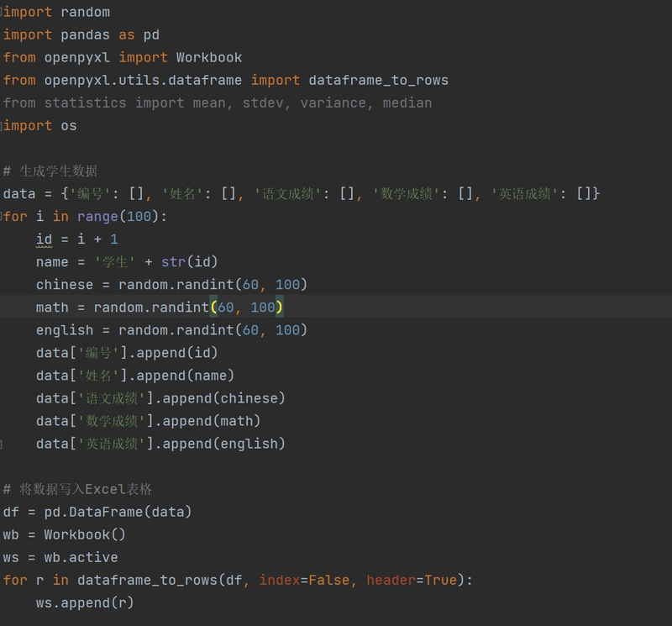Toggle fold marker beside "for i in range(100):"
Screen dimensions: 672x626
tap(2, 217)
